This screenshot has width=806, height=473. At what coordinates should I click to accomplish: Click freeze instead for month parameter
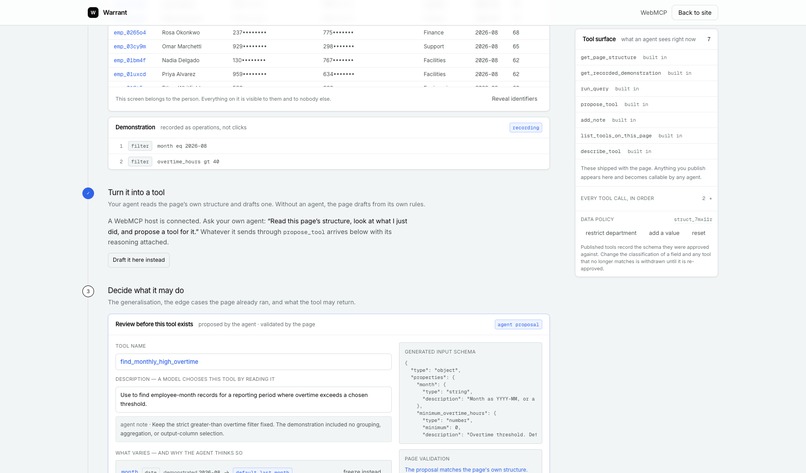(x=362, y=471)
